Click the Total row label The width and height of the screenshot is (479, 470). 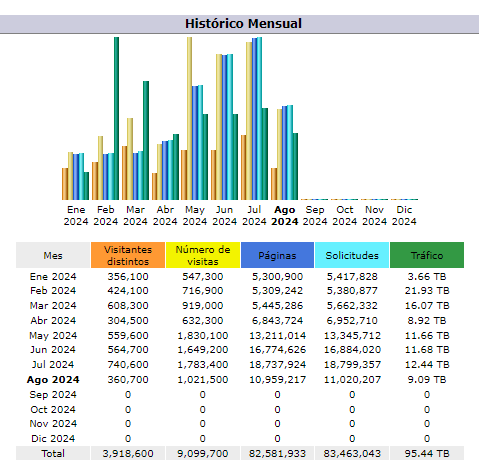53,454
